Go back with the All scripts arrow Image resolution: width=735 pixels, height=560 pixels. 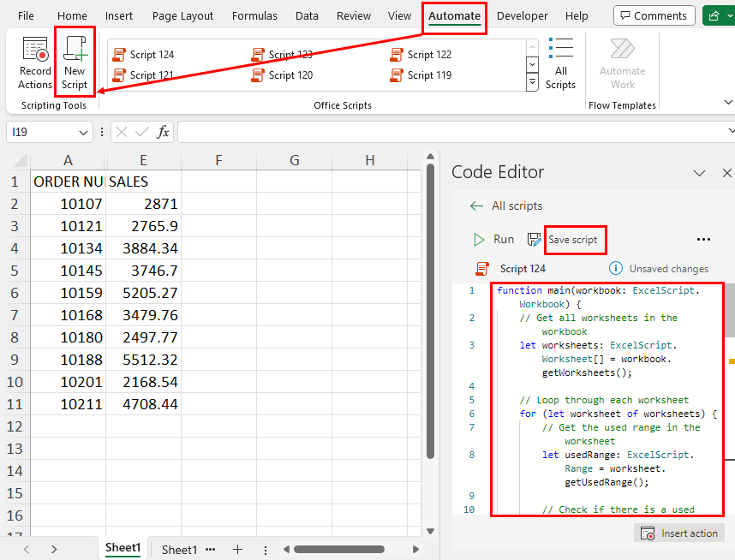click(x=476, y=206)
